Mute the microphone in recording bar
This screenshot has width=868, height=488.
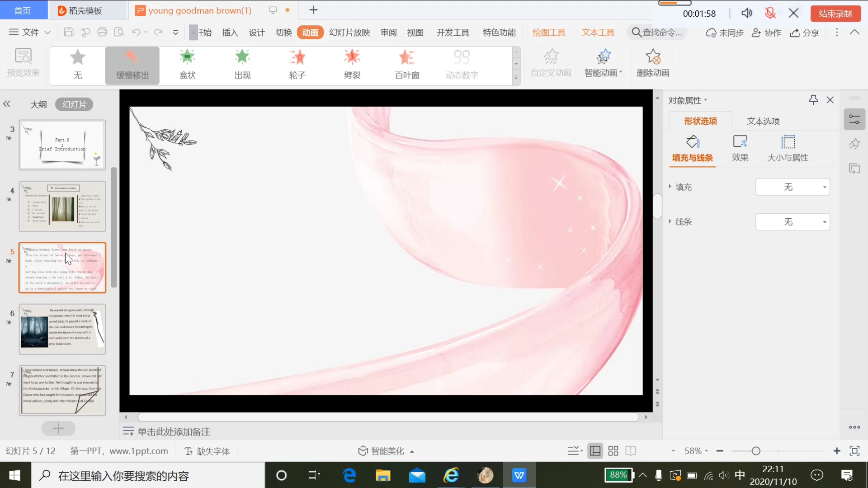pos(770,13)
